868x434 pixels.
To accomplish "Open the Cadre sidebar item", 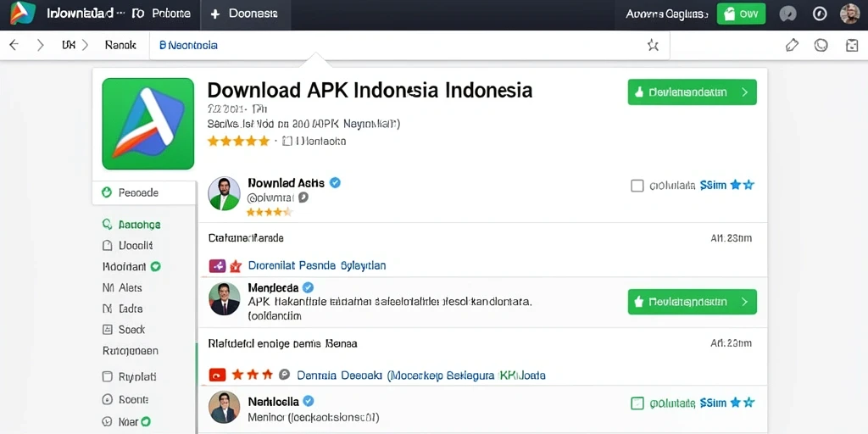I will (x=122, y=309).
